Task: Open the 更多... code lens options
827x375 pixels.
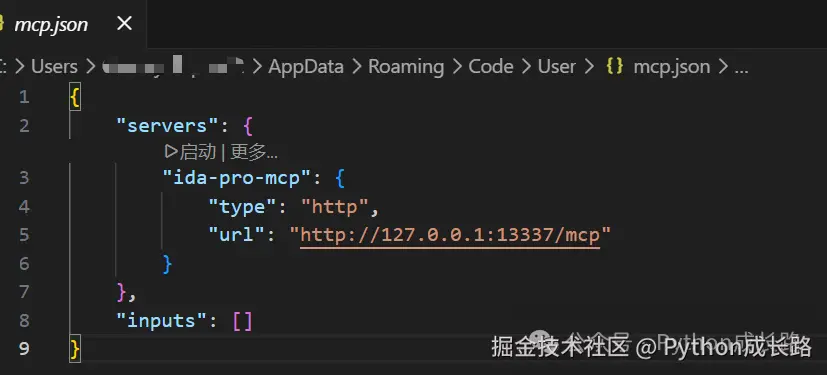Action: click(254, 152)
